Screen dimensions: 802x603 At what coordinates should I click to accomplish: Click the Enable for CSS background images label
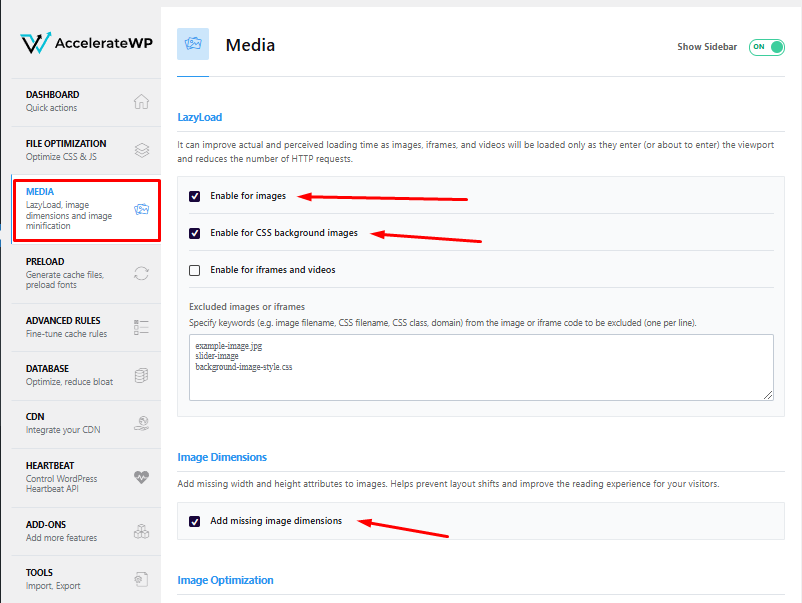[284, 233]
